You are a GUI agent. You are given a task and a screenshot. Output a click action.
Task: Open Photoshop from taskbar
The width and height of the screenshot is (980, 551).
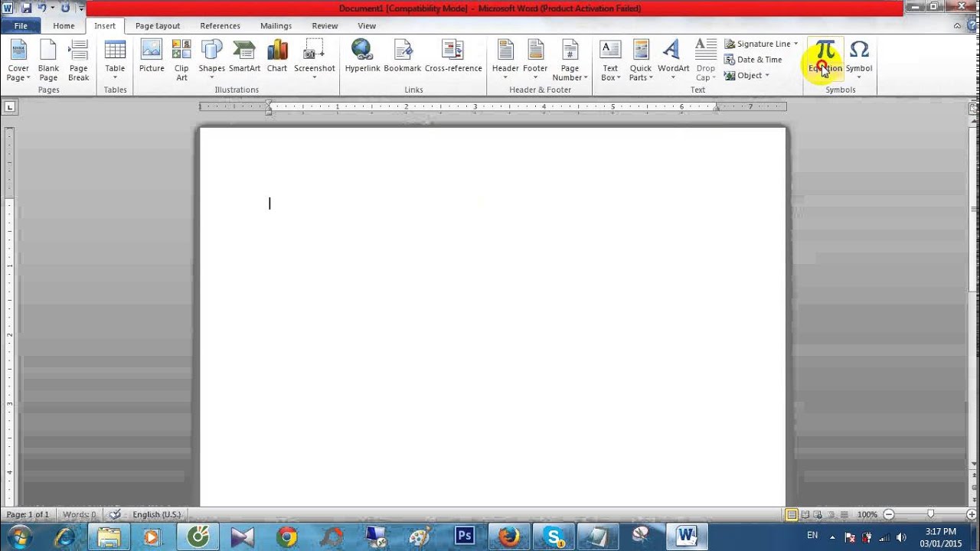point(465,536)
